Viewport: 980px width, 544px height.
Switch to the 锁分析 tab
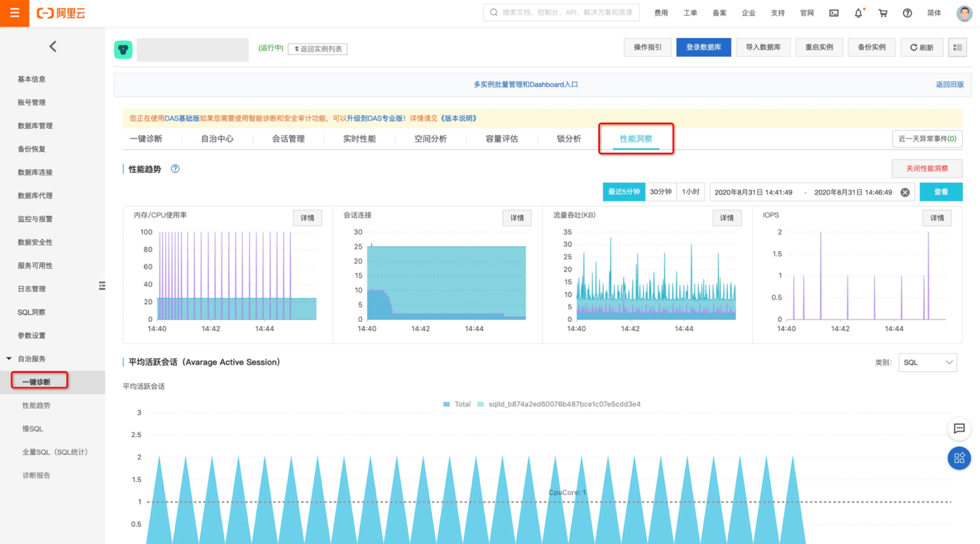click(x=568, y=139)
